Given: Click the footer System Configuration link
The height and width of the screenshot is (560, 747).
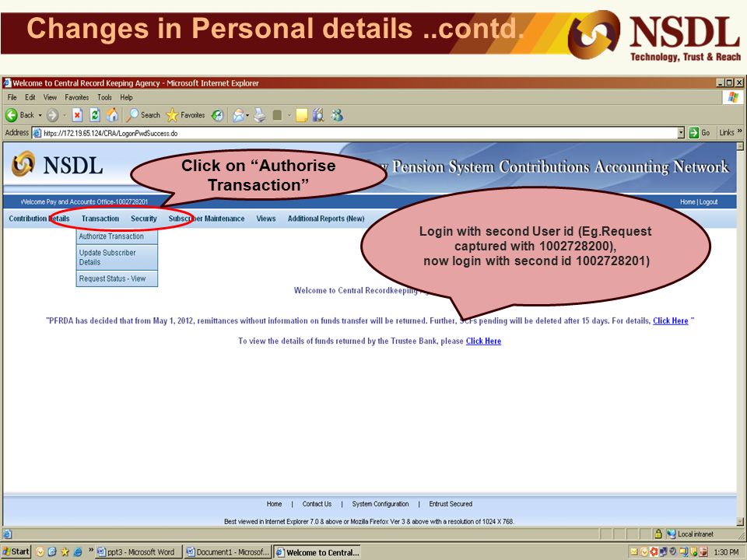Looking at the screenshot, I should (381, 504).
